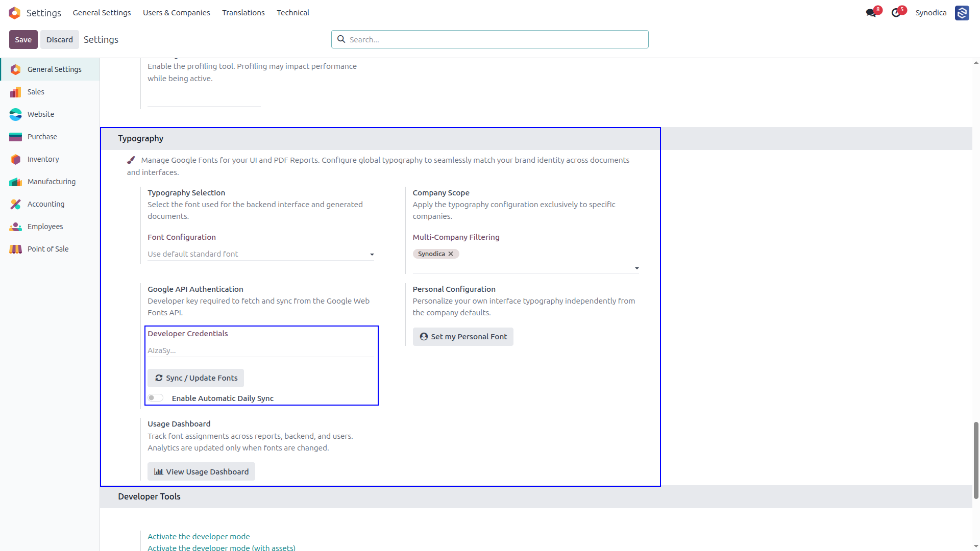
Task: Open Manufacturing settings icon in sidebar
Action: [16, 182]
